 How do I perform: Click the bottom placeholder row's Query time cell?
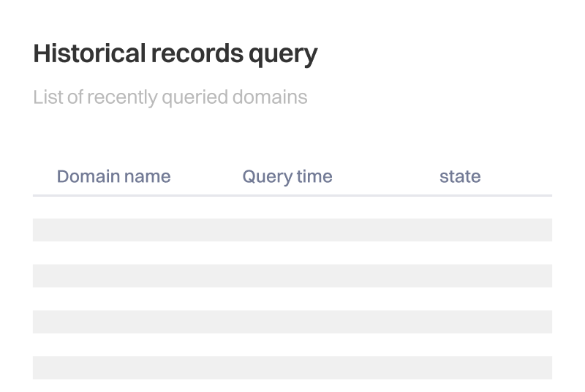click(287, 367)
